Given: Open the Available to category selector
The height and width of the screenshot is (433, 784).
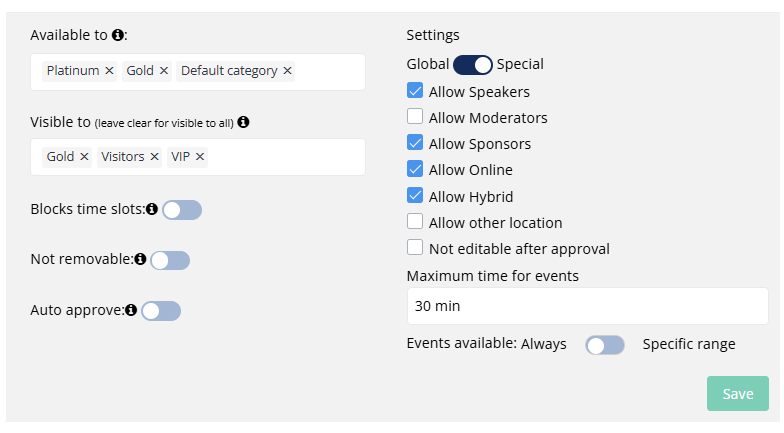Looking at the screenshot, I should tap(328, 72).
